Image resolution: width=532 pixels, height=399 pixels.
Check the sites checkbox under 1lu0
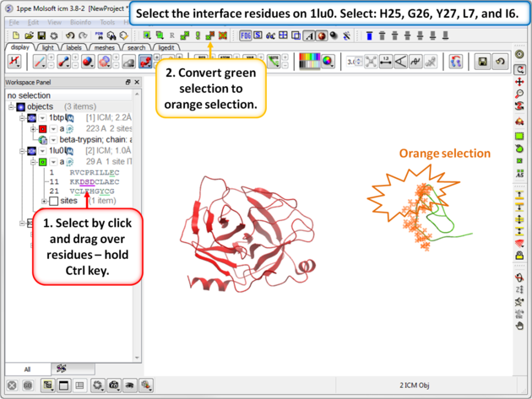click(x=53, y=202)
